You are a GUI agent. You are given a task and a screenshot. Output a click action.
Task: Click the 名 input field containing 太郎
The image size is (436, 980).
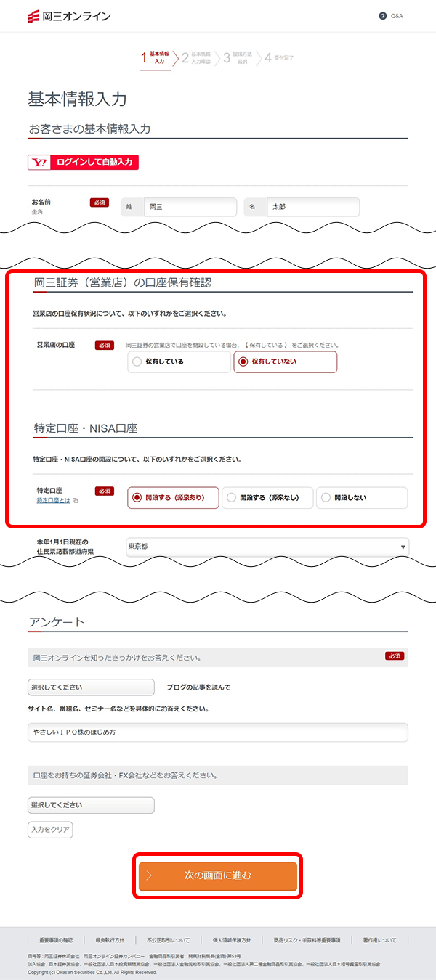click(x=313, y=207)
